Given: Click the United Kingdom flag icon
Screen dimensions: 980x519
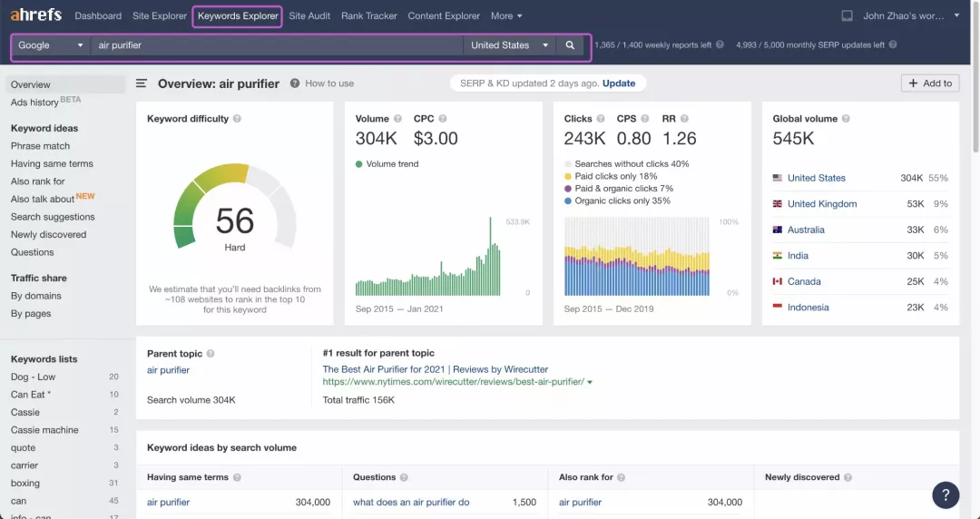Looking at the screenshot, I should pyautogui.click(x=778, y=204).
